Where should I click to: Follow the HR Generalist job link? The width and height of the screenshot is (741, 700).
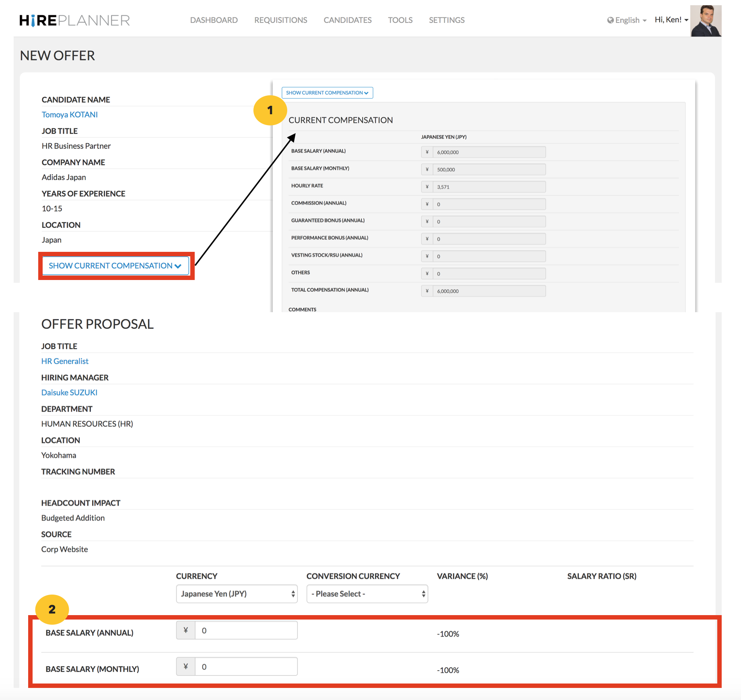pos(65,361)
